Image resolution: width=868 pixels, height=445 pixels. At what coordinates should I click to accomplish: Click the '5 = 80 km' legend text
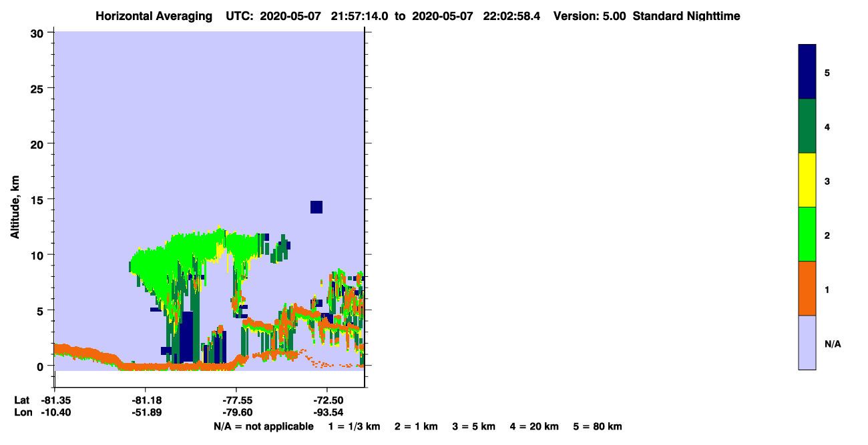coord(598,426)
